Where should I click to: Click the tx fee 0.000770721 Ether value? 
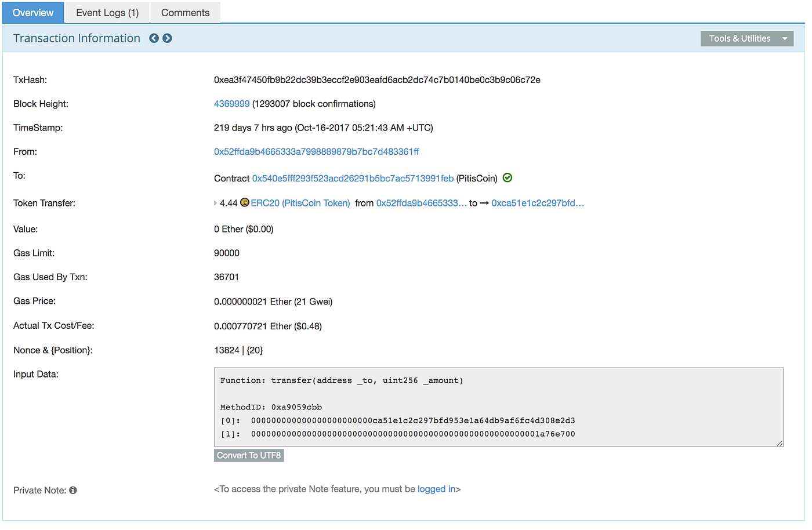pos(268,326)
